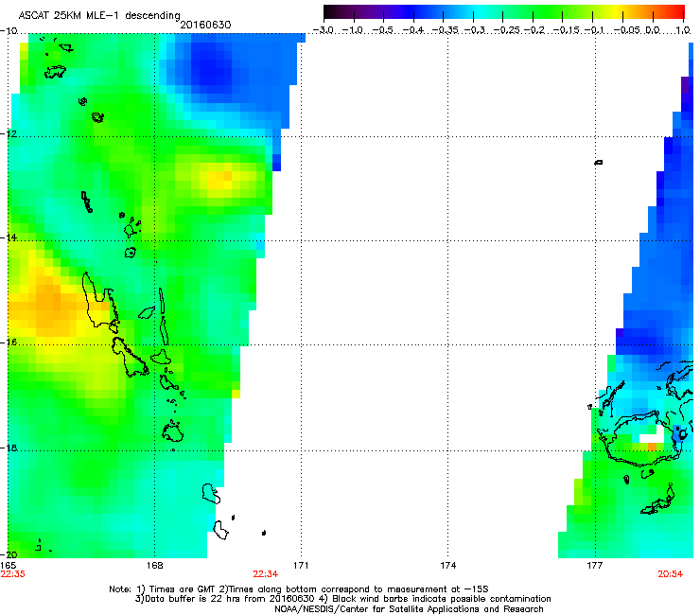Click the note line starting "3)Data buffer is 22 hrs"

(x=342, y=599)
